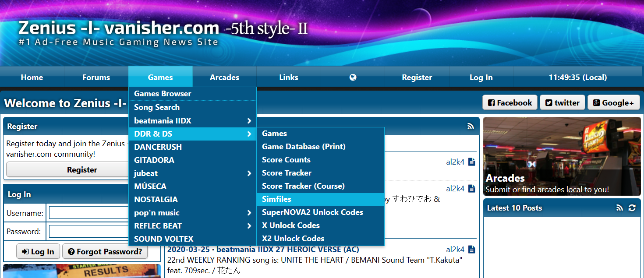
Task: Choose MÚSECA in the Games menu
Action: (192, 186)
